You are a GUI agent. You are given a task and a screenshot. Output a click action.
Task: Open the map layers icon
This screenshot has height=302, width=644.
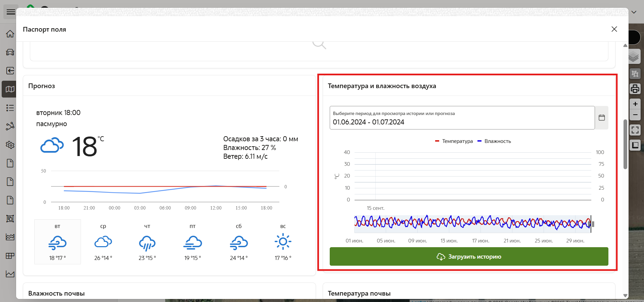pos(634,57)
